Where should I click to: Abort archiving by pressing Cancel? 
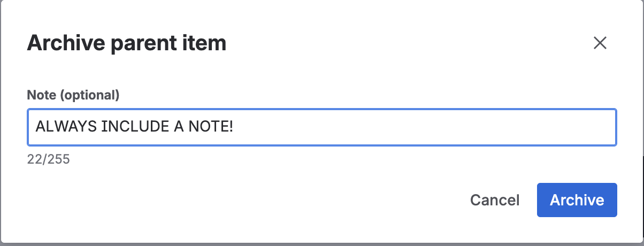point(495,200)
